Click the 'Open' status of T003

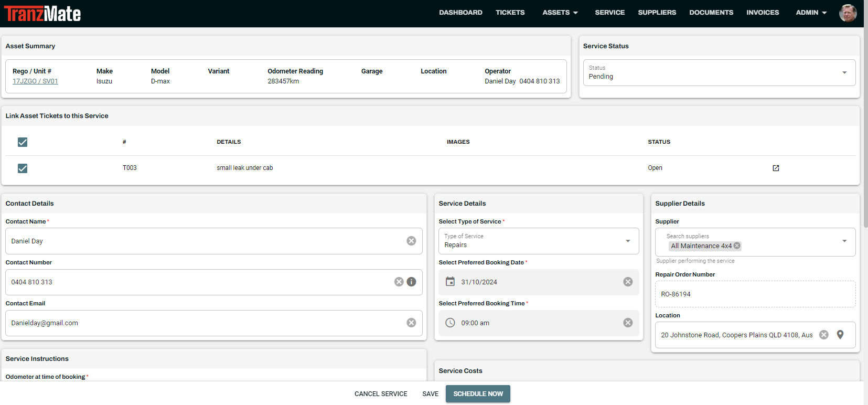pyautogui.click(x=655, y=168)
